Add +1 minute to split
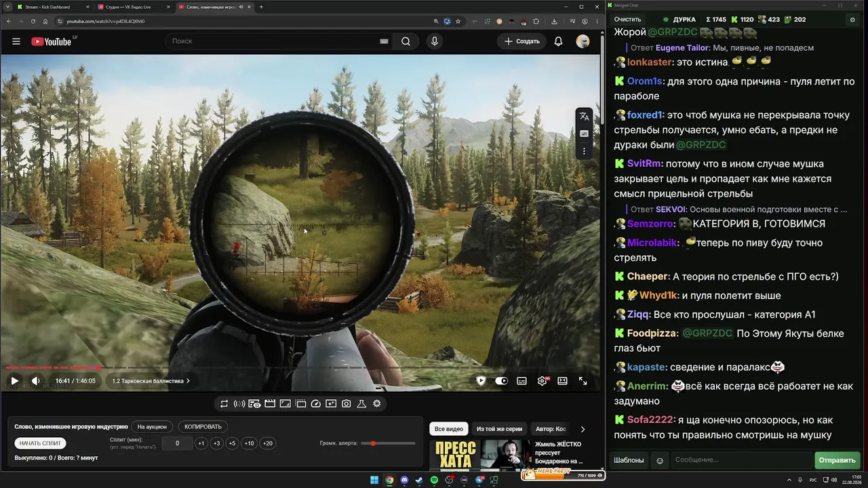868x488 pixels. pyautogui.click(x=201, y=443)
